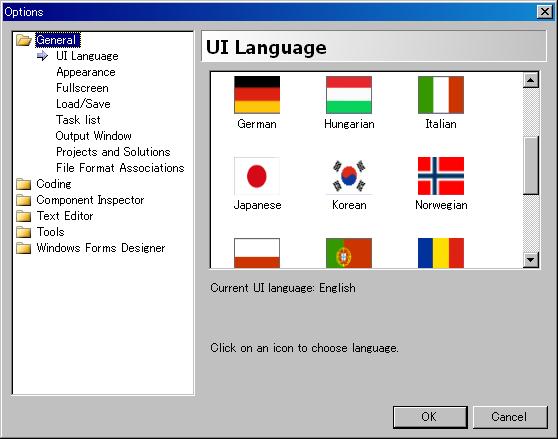Pick the Japanese flag icon

coord(257,176)
